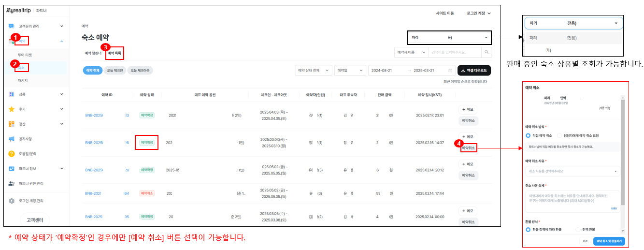Open the 예약 상태 전체 dropdown
644x250 pixels.
pyautogui.click(x=313, y=71)
